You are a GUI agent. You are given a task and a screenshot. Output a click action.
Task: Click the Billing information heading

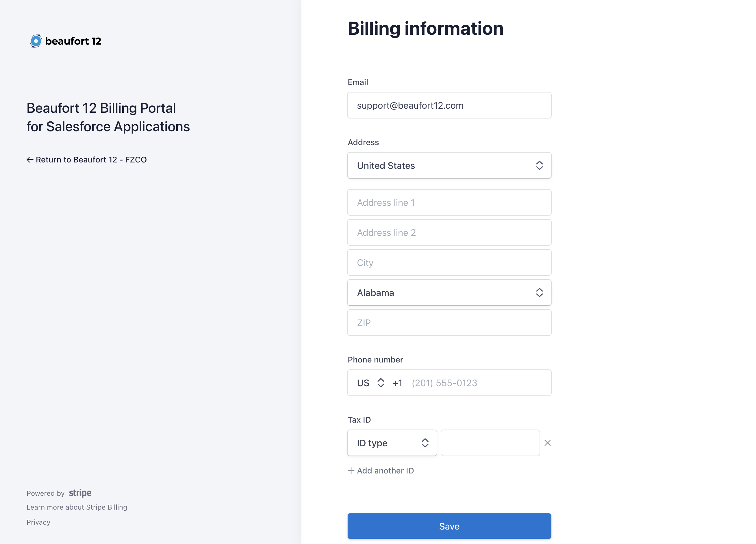click(425, 29)
